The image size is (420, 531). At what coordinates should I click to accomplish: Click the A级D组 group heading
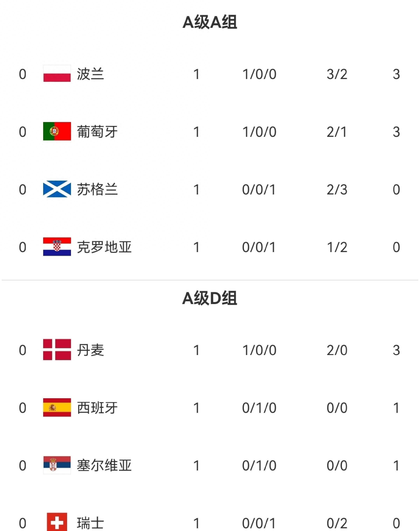point(209,298)
